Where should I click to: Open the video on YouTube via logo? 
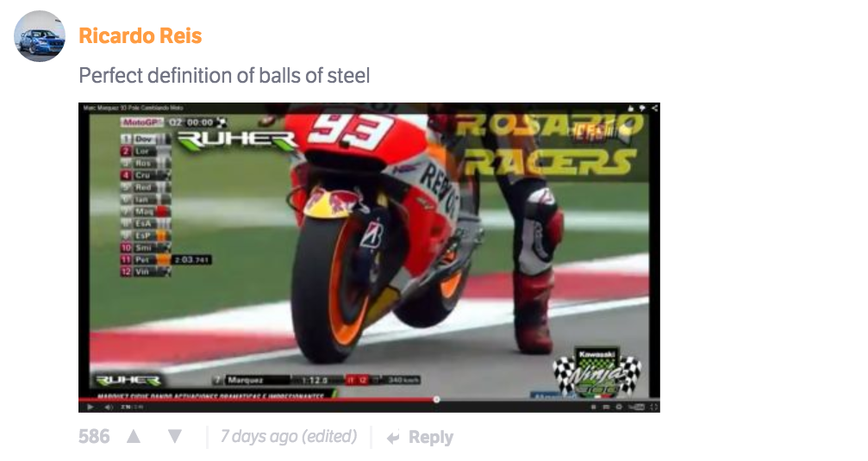(637, 407)
